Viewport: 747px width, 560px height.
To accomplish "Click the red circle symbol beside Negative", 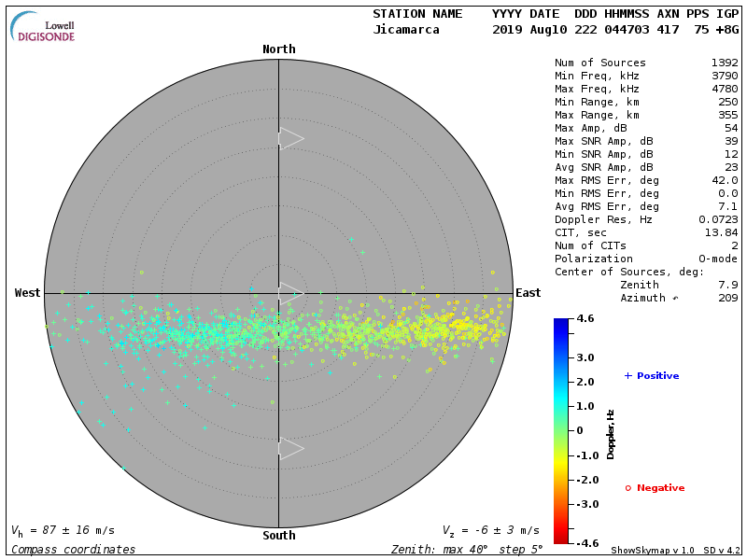I will pyautogui.click(x=627, y=487).
